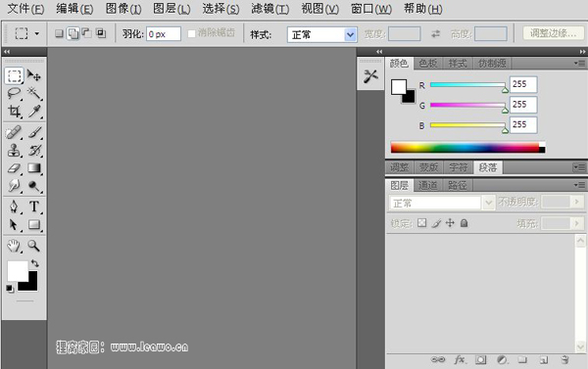This screenshot has width=588, height=369.
Task: Open the fill slider arrow
Action: (577, 223)
